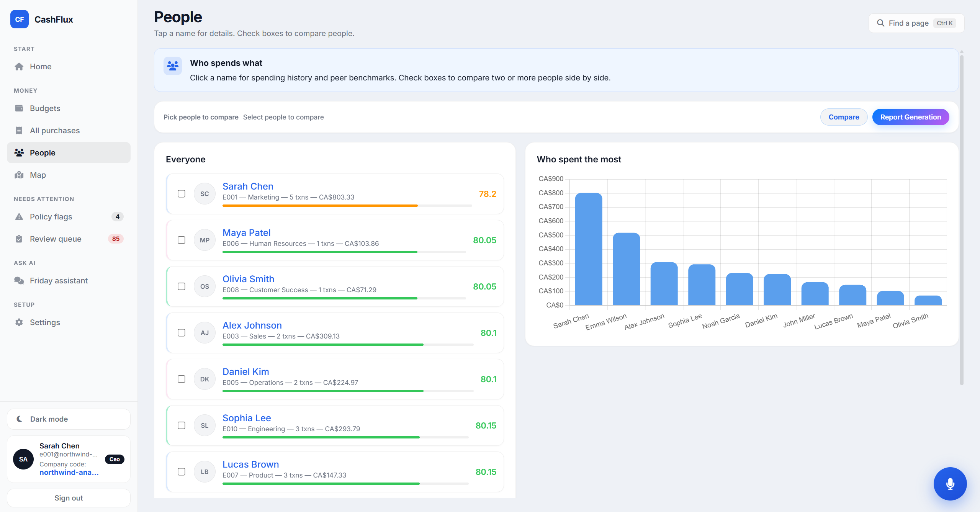
Task: Open the Policy flags page
Action: (x=69, y=217)
